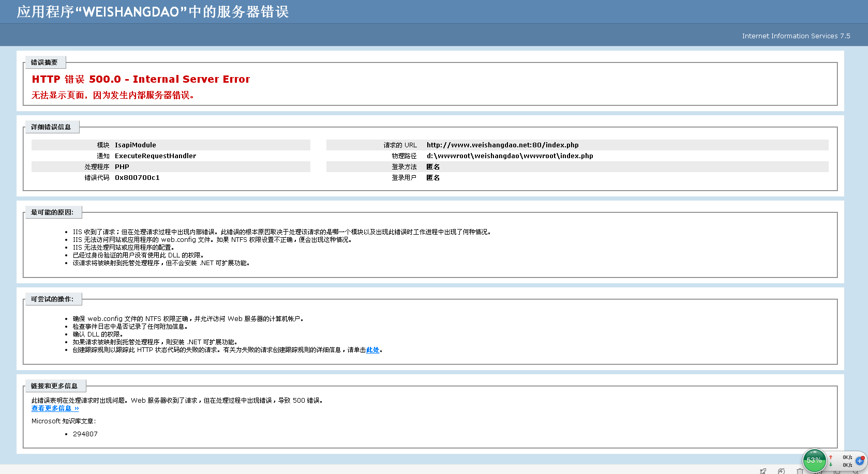Open the 查看更多信息 » link

tap(55, 408)
